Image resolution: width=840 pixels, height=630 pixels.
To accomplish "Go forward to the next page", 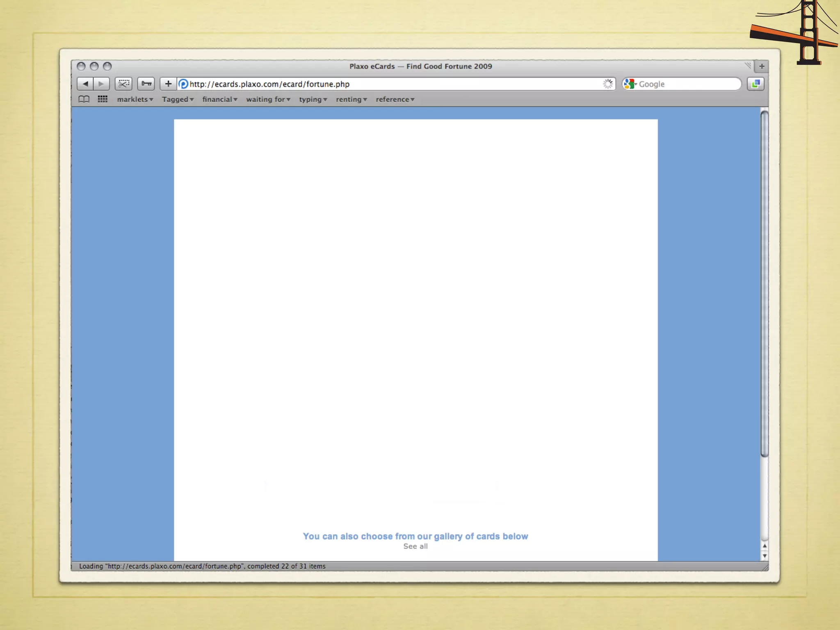I will click(101, 84).
